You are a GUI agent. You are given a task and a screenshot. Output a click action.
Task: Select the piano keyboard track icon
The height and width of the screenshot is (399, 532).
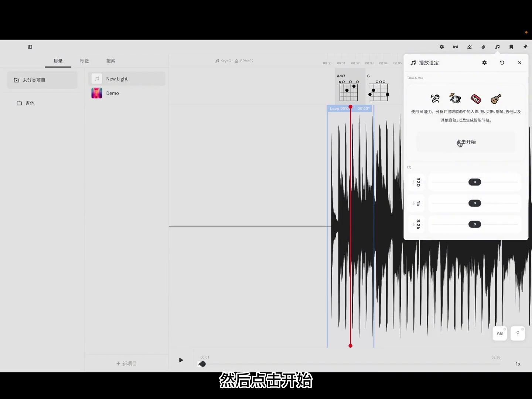476,99
